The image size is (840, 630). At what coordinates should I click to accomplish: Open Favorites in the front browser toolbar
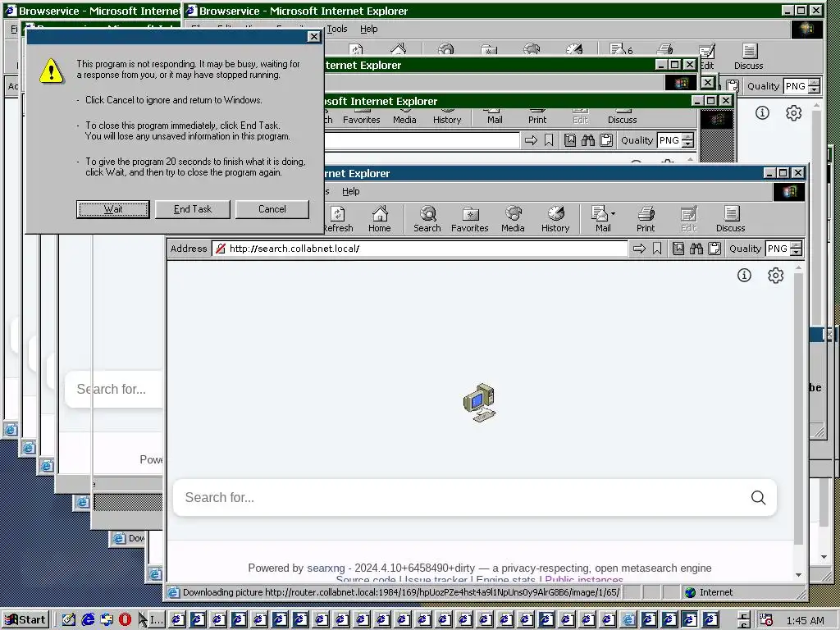click(x=470, y=219)
